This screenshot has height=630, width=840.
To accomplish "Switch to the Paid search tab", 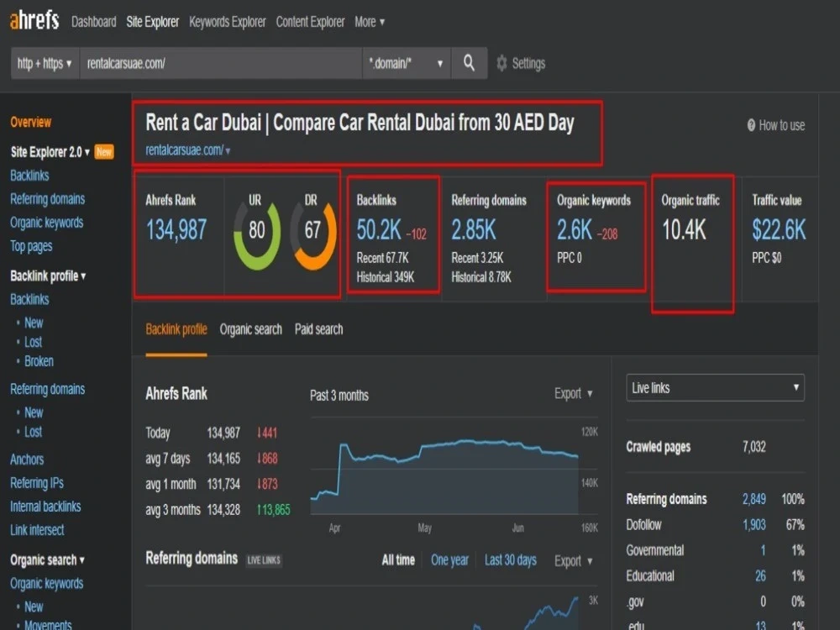I will [x=318, y=329].
